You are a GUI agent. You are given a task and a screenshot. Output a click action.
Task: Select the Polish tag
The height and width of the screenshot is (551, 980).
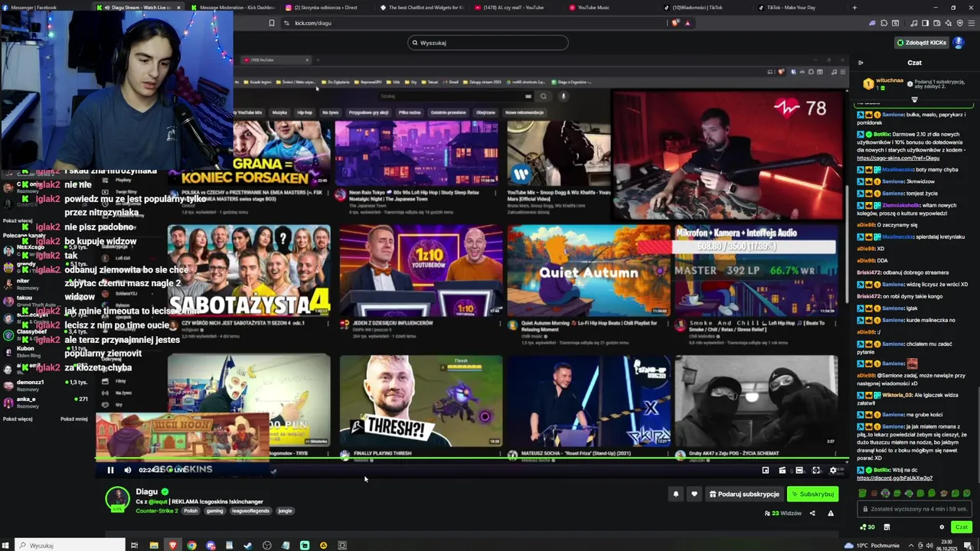point(191,510)
